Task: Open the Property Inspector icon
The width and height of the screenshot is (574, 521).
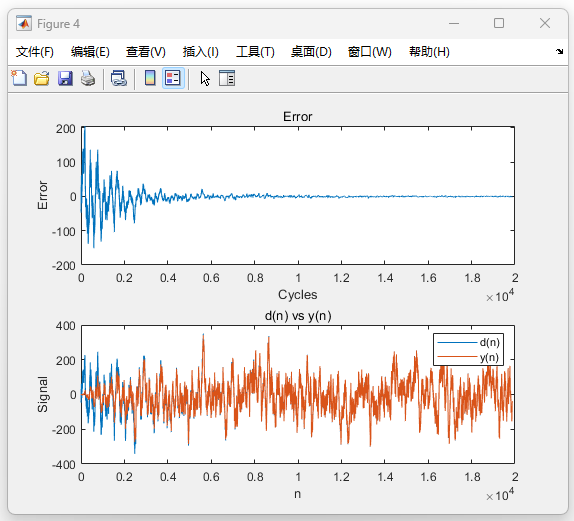Action: [227, 78]
